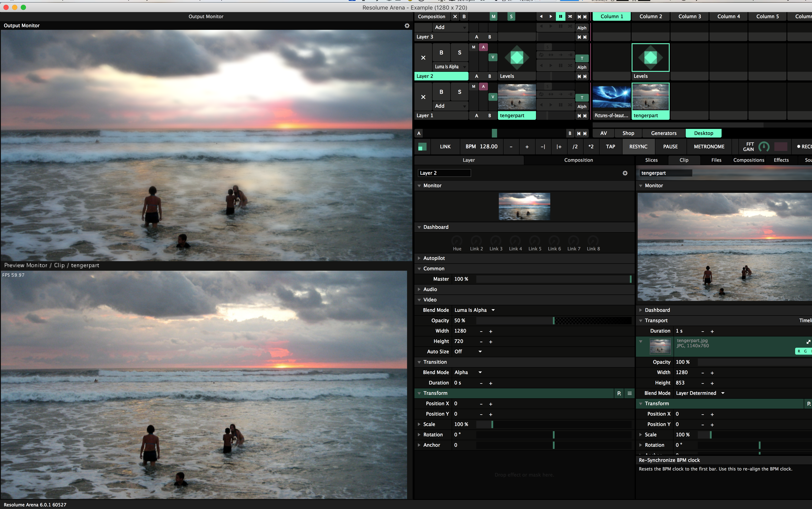The width and height of the screenshot is (812, 509).
Task: Click the composition pause playback button
Action: (560, 16)
